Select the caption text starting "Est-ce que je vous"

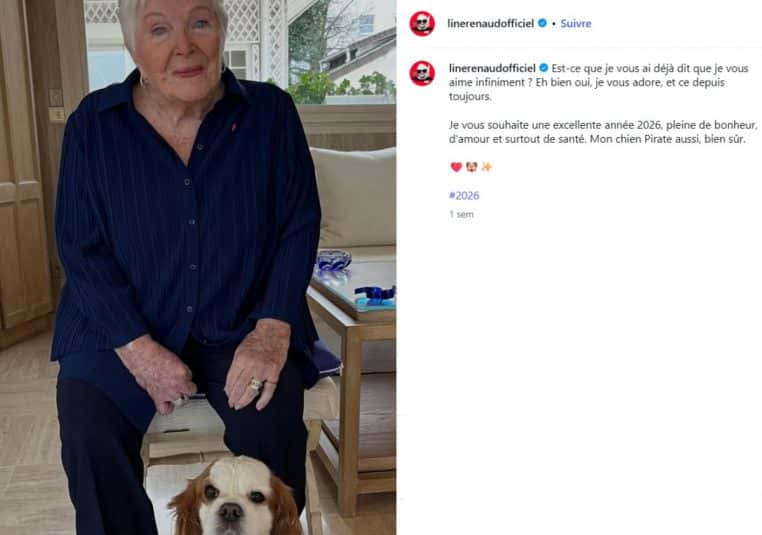[x=599, y=82]
